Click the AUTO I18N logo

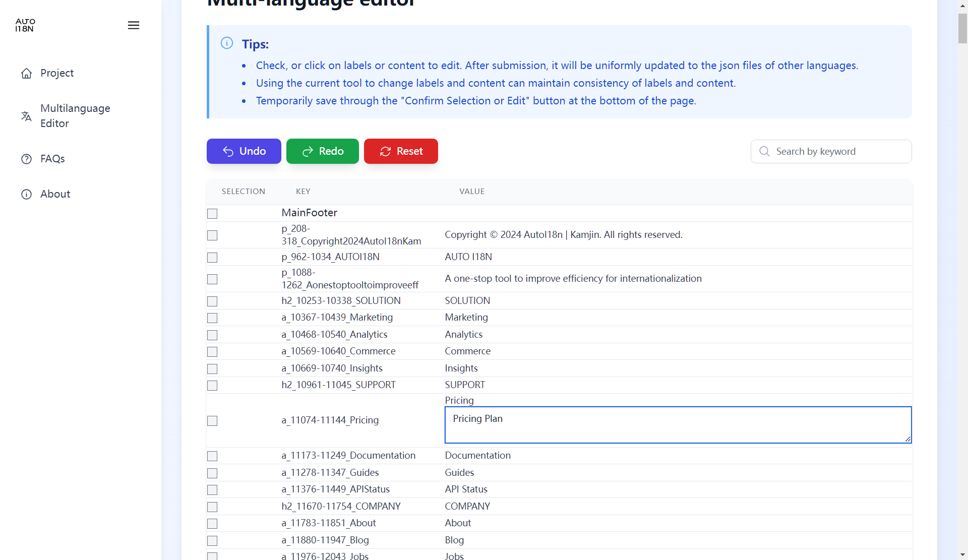pos(25,25)
